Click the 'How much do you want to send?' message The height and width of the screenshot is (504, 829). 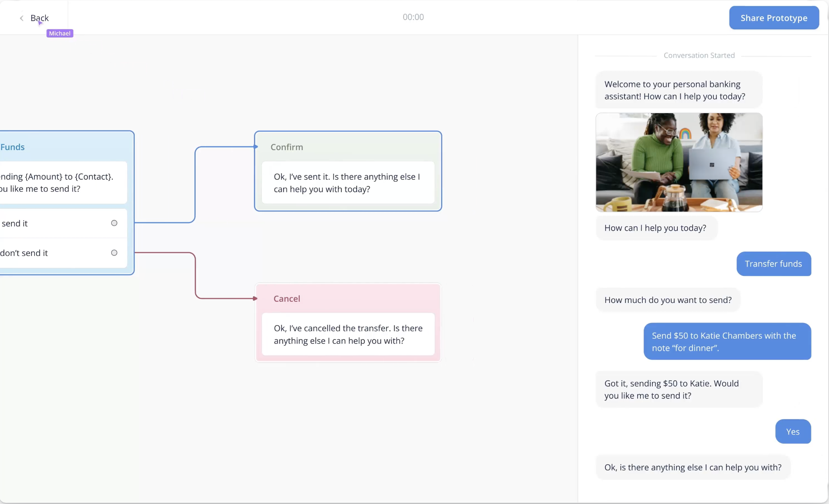[668, 300]
